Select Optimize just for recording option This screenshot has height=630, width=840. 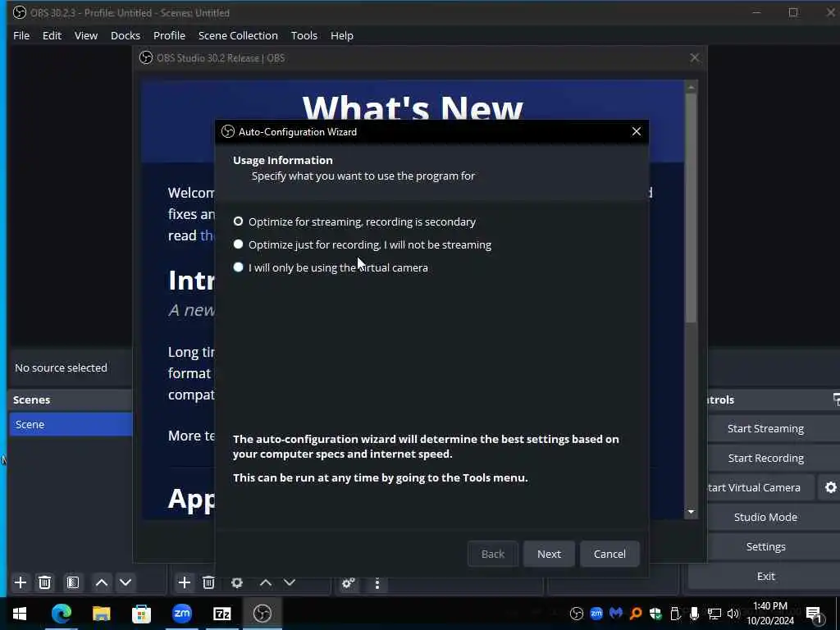(362, 244)
